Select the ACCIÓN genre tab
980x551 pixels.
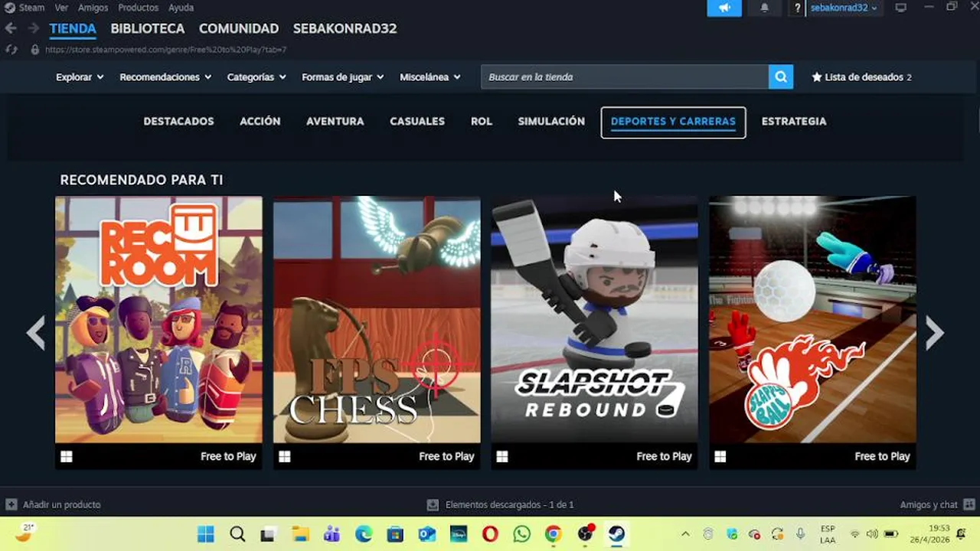pyautogui.click(x=260, y=121)
